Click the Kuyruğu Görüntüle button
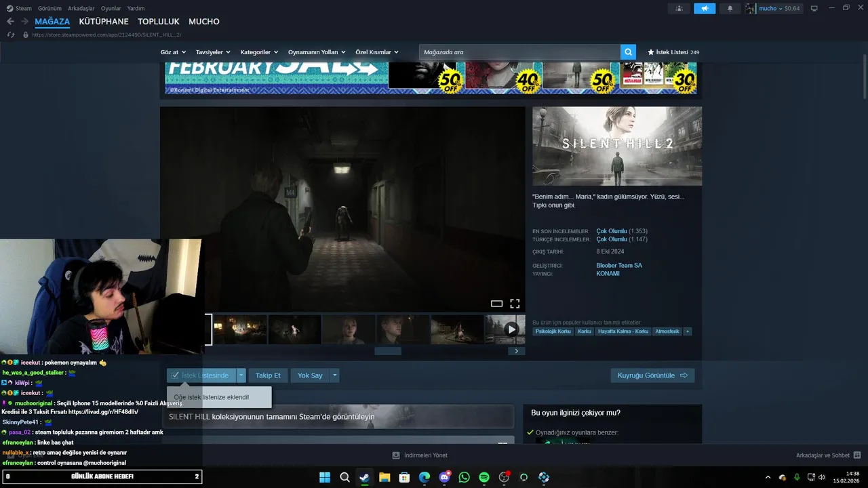This screenshot has height=488, width=868. (x=652, y=375)
